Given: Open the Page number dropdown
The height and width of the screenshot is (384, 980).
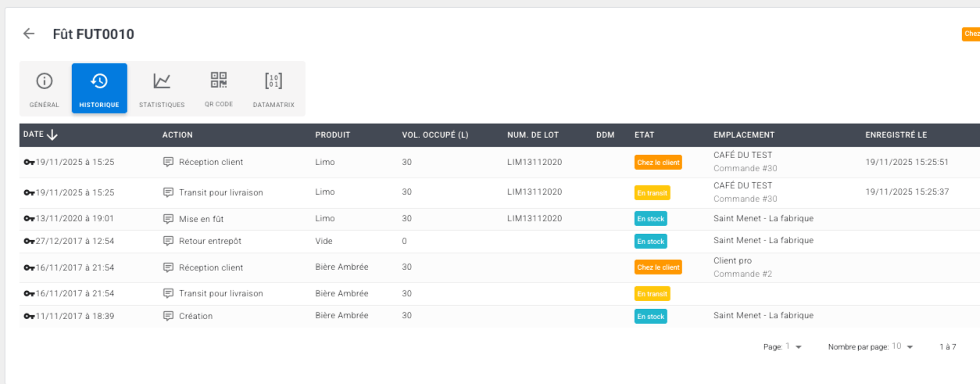Looking at the screenshot, I should coord(798,347).
